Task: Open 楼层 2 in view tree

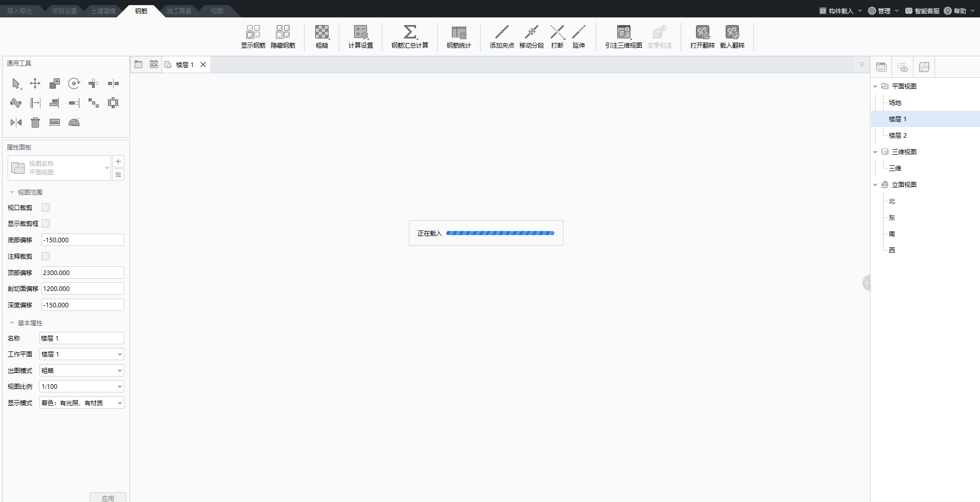Action: [898, 135]
